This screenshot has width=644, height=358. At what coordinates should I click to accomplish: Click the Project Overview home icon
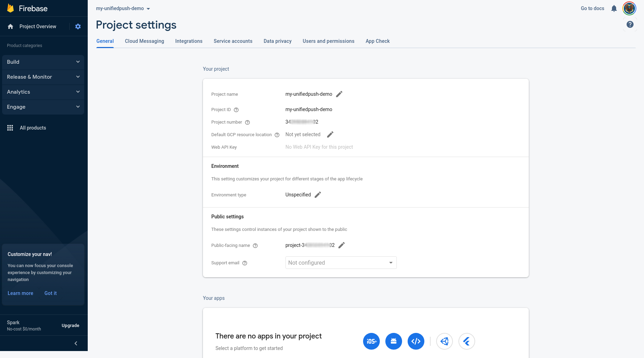[x=10, y=26]
